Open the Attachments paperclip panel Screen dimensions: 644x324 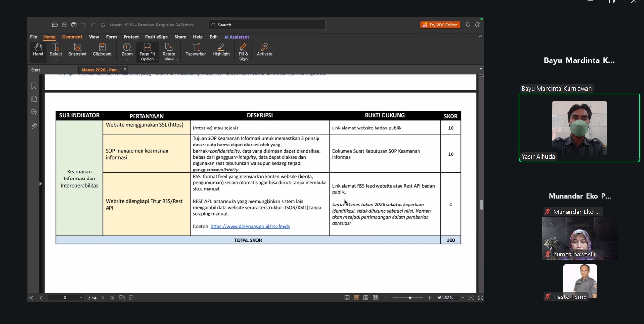tap(34, 126)
